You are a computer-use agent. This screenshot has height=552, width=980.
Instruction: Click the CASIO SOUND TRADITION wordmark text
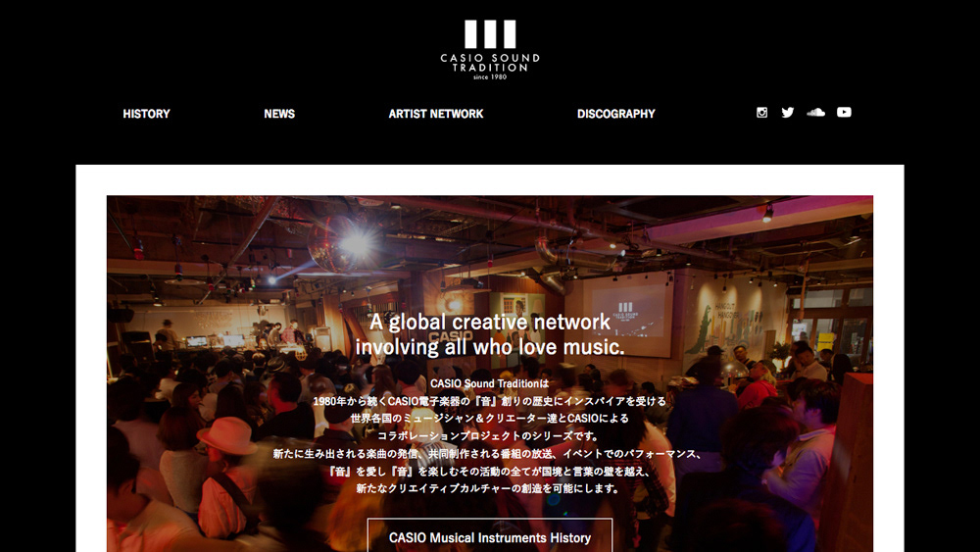click(490, 63)
